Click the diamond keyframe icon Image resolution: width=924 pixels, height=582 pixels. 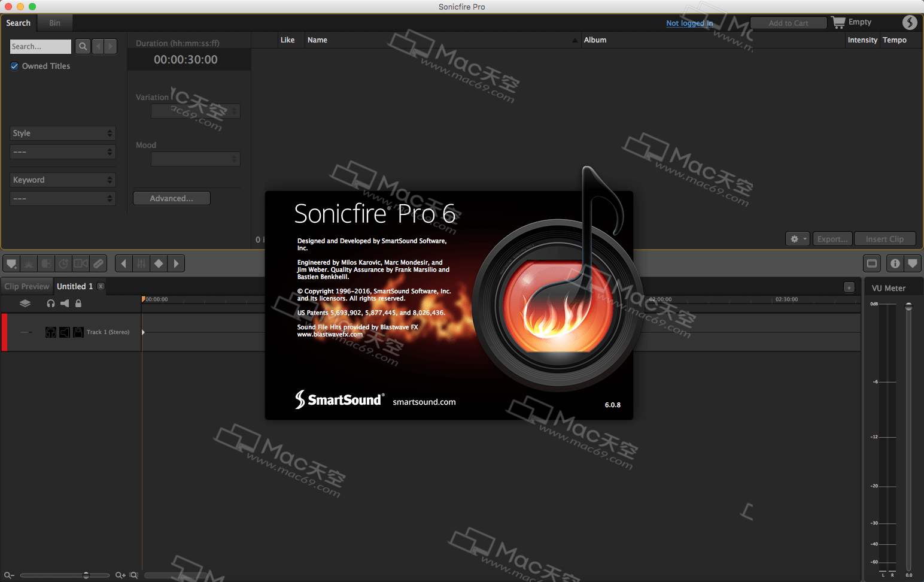point(159,263)
